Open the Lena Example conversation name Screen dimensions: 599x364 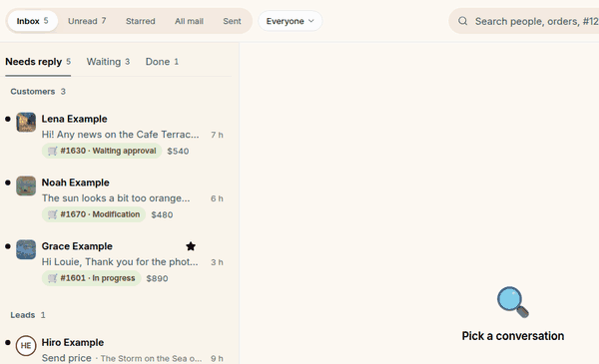[x=75, y=119]
